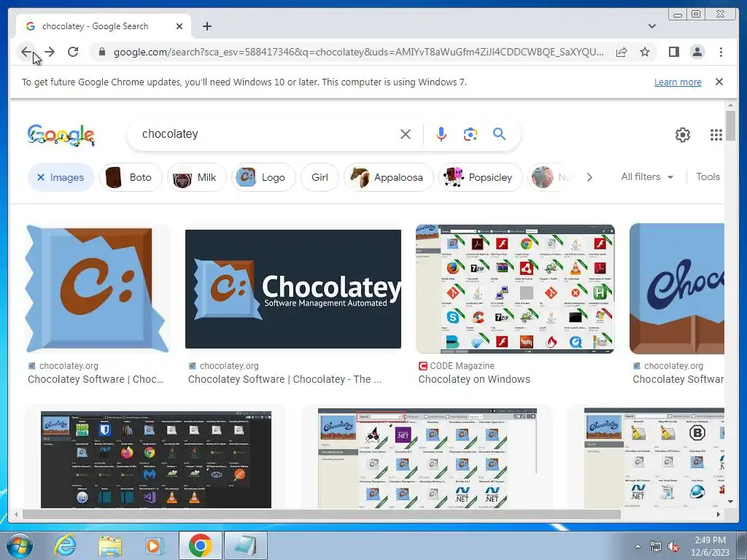Reload the page with the refresh icon

[x=73, y=52]
